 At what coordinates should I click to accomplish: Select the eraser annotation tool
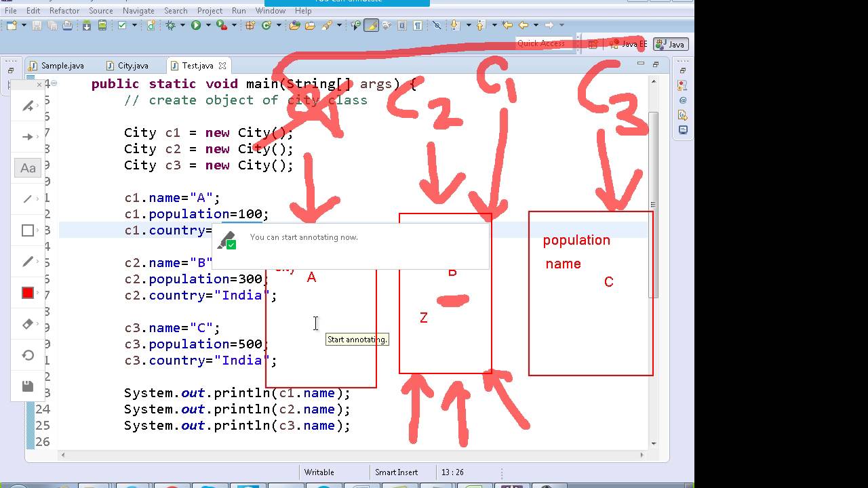tap(28, 324)
